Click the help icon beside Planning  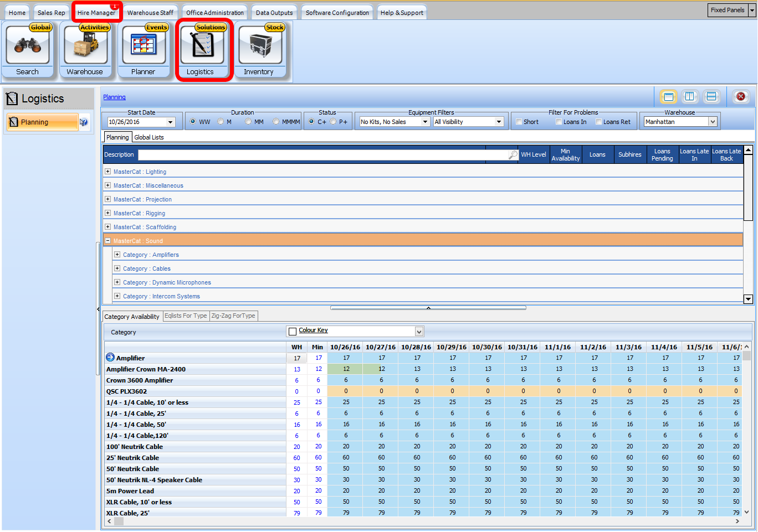pyautogui.click(x=84, y=122)
